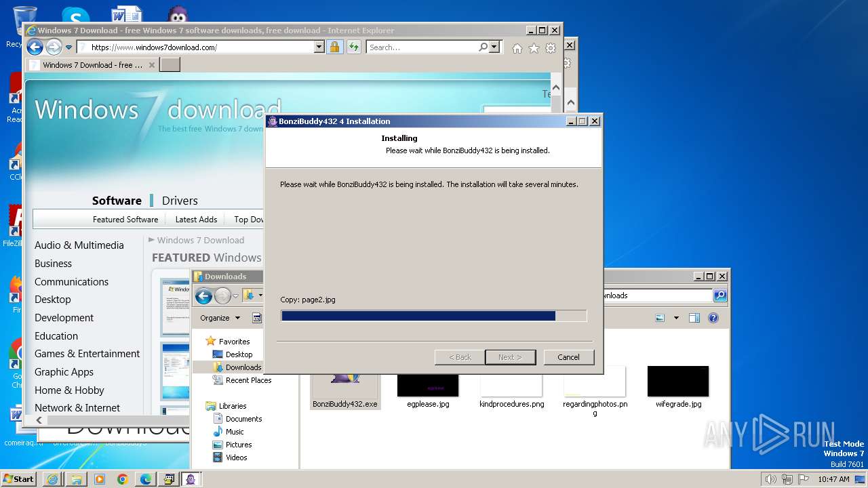Click the magnifier search icon in IE
The height and width of the screenshot is (488, 868).
pyautogui.click(x=483, y=47)
